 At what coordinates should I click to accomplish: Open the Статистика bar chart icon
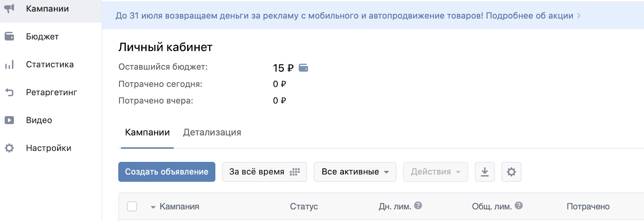pyautogui.click(x=9, y=64)
